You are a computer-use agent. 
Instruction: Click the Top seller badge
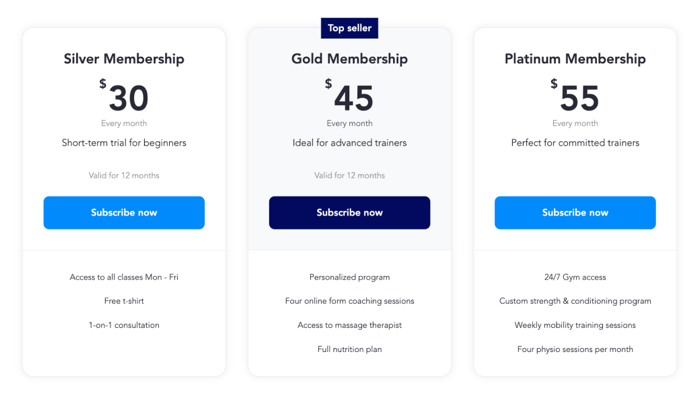point(350,28)
